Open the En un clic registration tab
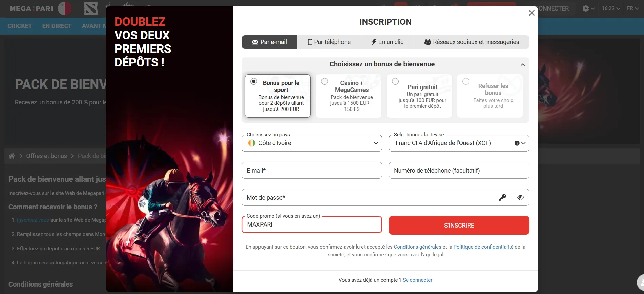This screenshot has height=294, width=644. pyautogui.click(x=387, y=42)
